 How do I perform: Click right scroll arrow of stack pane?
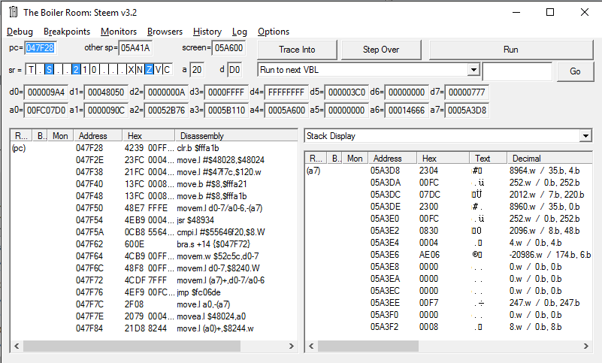pyautogui.click(x=586, y=346)
